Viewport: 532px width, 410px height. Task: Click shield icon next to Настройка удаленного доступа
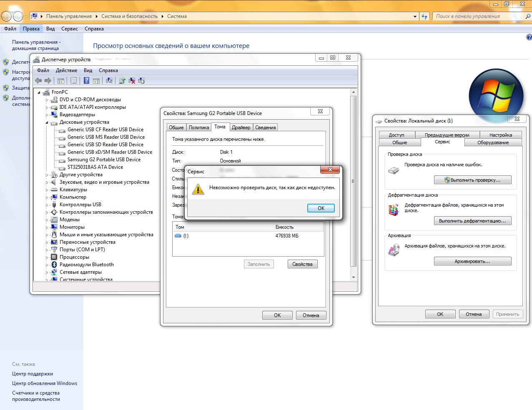point(6,72)
